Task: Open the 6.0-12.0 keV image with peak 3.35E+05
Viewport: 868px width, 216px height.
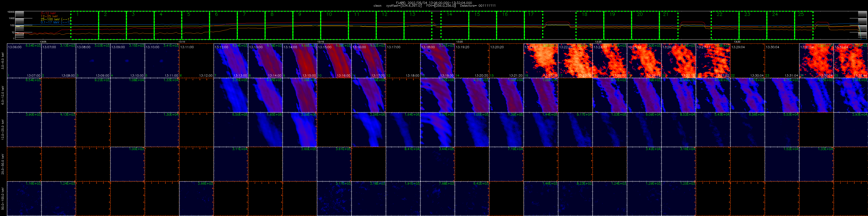Action: click(231, 95)
